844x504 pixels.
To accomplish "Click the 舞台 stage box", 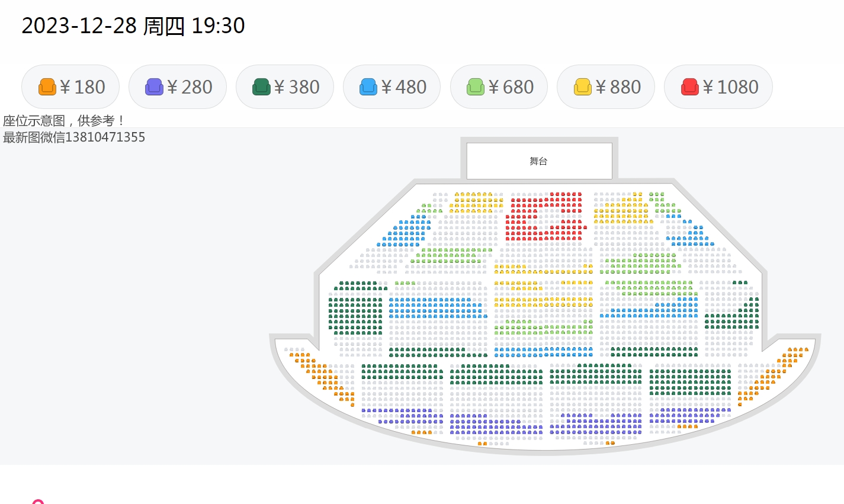I will [x=539, y=160].
